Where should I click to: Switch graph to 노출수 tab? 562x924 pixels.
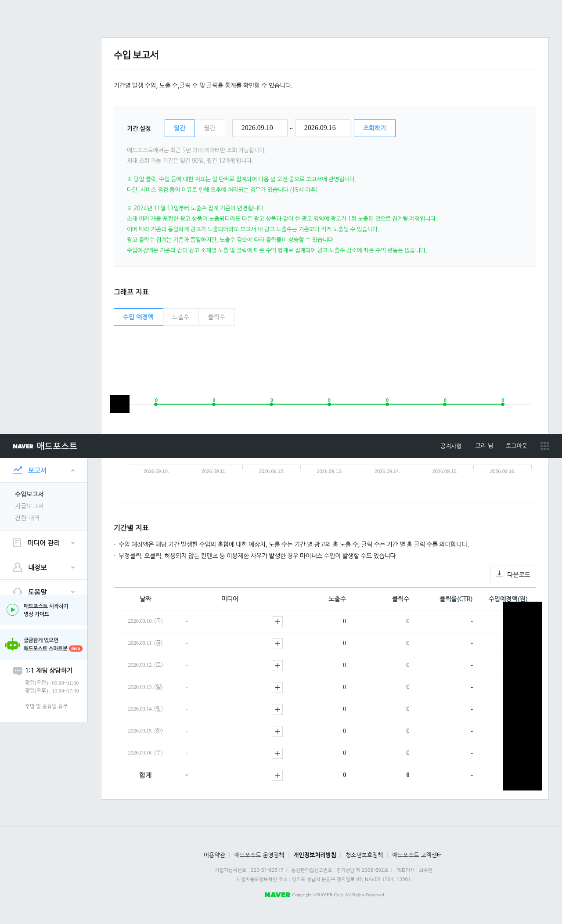click(181, 317)
